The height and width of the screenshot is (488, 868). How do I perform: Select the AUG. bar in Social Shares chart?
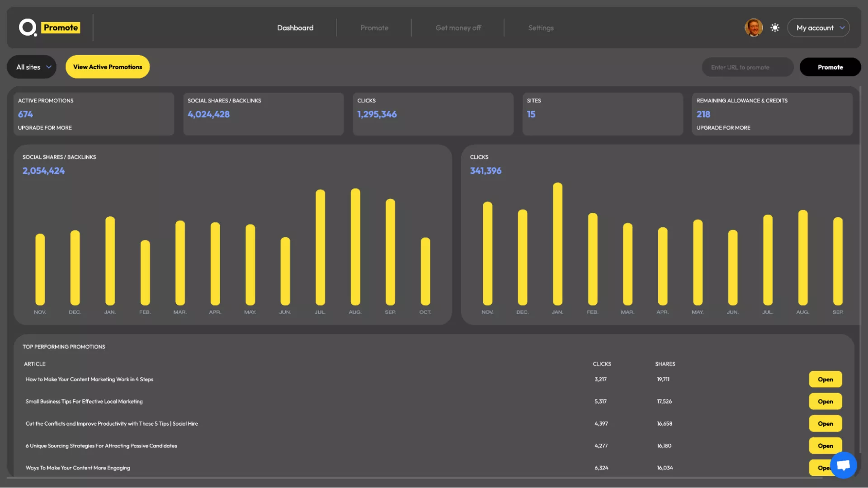click(x=355, y=247)
